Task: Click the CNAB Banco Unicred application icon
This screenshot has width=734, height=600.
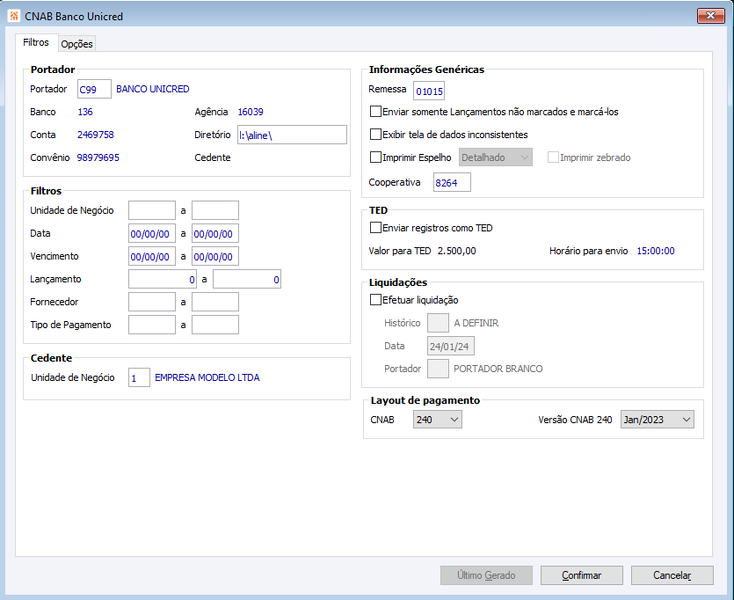Action: (x=14, y=16)
